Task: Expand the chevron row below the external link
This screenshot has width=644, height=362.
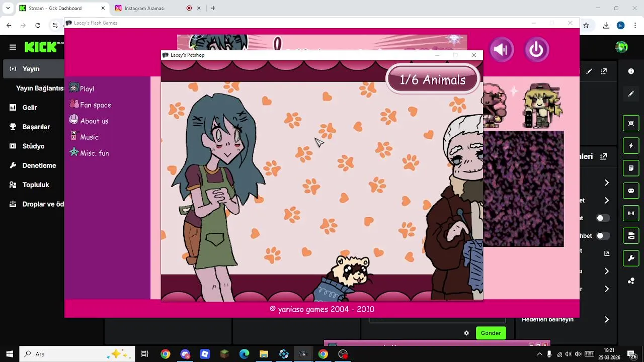Action: tap(607, 271)
